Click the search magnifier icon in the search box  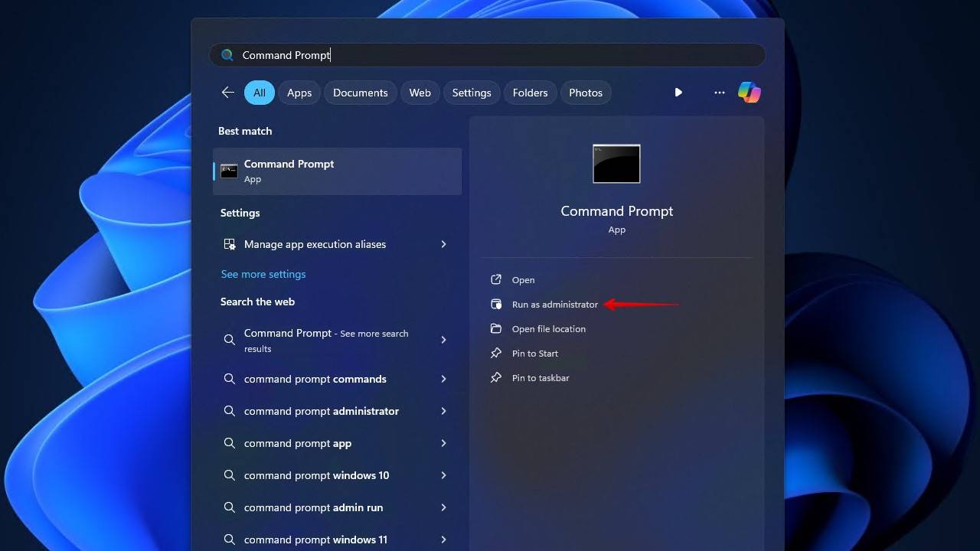coord(227,55)
